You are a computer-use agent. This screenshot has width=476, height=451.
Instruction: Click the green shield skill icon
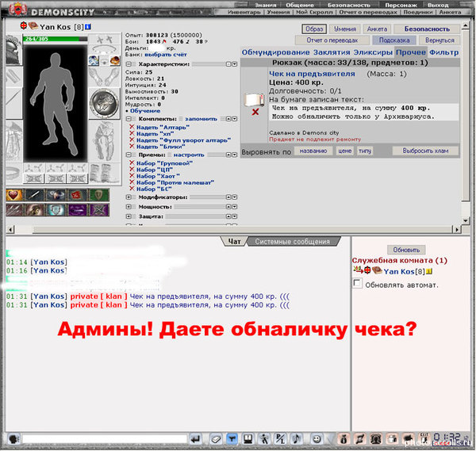coord(99,195)
